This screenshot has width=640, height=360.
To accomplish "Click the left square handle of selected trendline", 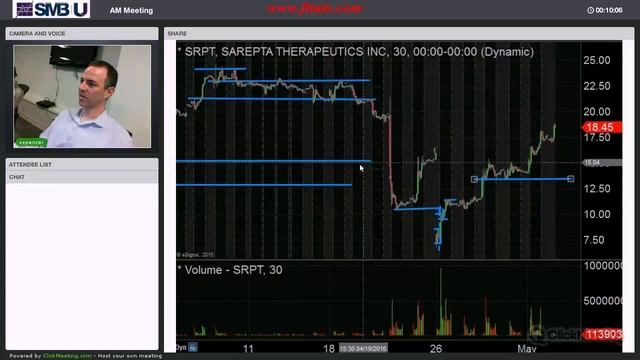I will pos(474,179).
